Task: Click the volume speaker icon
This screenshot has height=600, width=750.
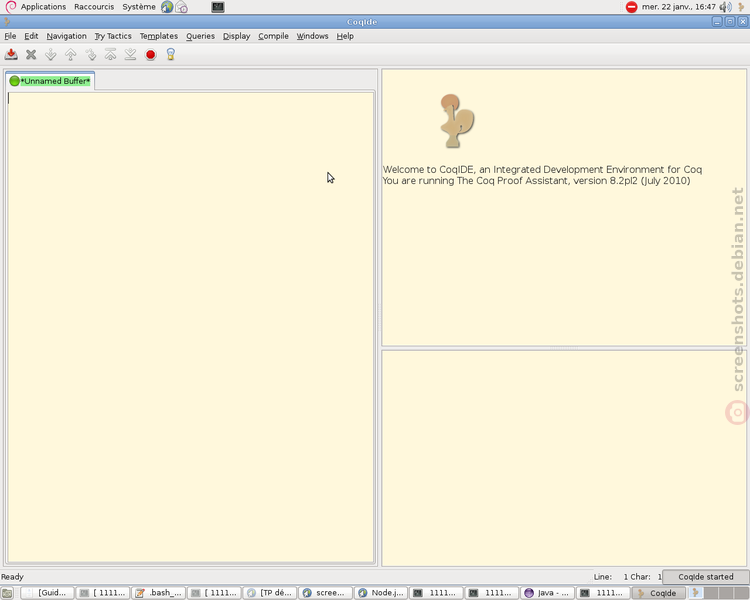Action: click(725, 7)
